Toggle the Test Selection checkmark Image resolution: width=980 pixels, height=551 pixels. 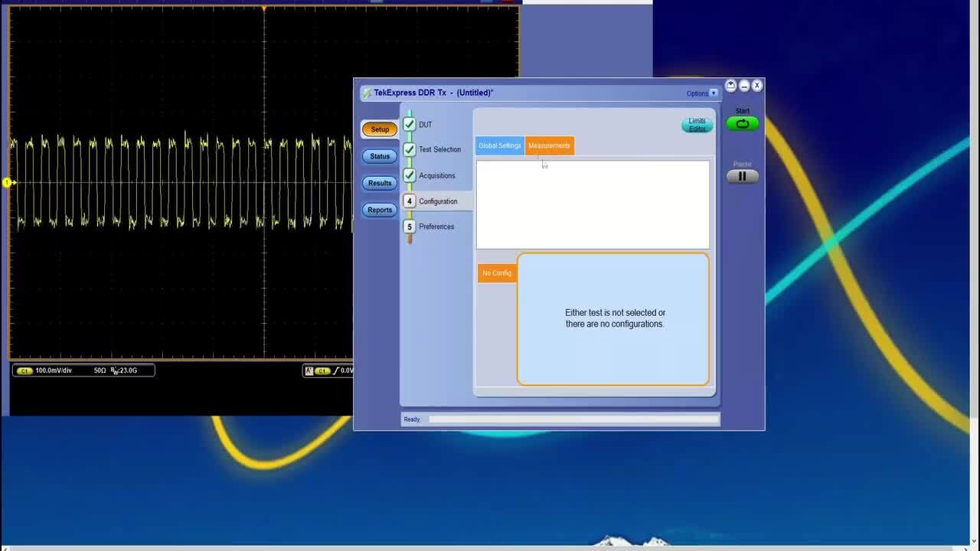[410, 149]
